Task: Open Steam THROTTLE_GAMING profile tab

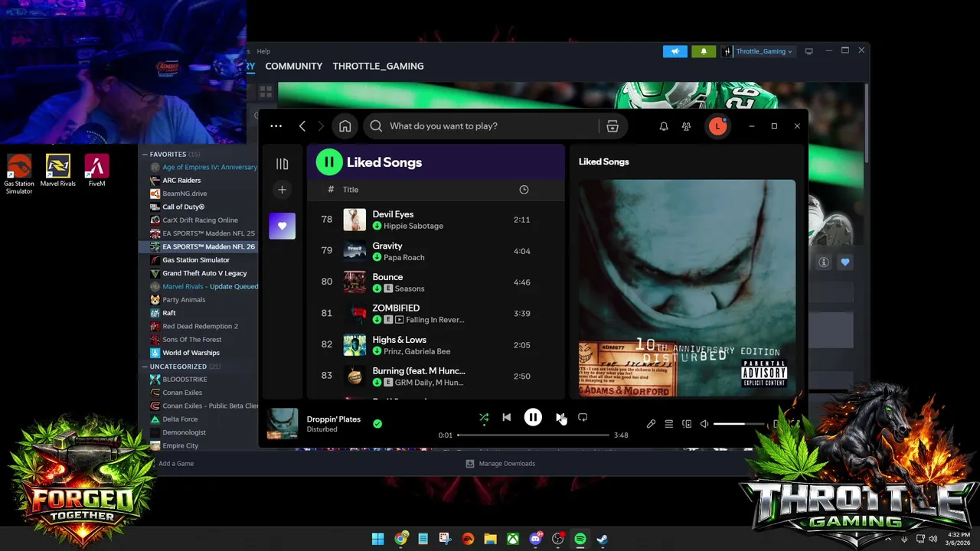Action: [x=378, y=67]
